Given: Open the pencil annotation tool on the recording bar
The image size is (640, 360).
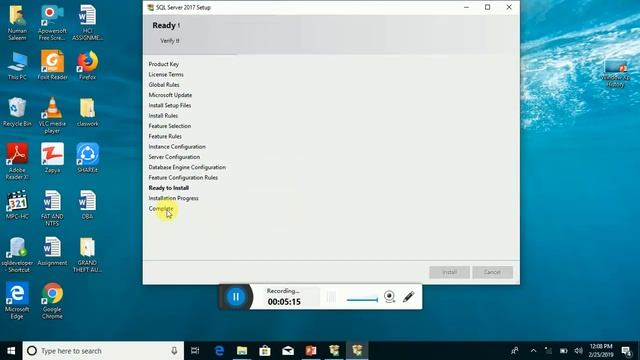Looking at the screenshot, I should [409, 297].
